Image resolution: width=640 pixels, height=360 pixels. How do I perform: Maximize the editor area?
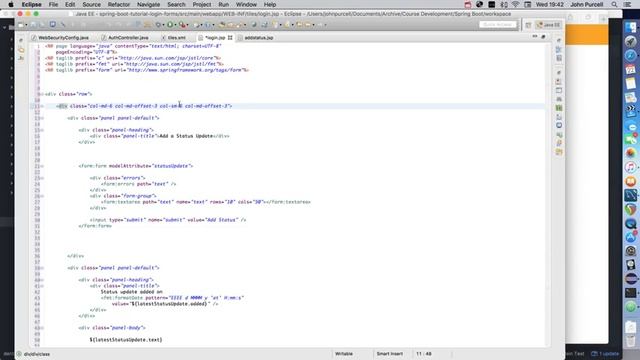click(x=543, y=37)
